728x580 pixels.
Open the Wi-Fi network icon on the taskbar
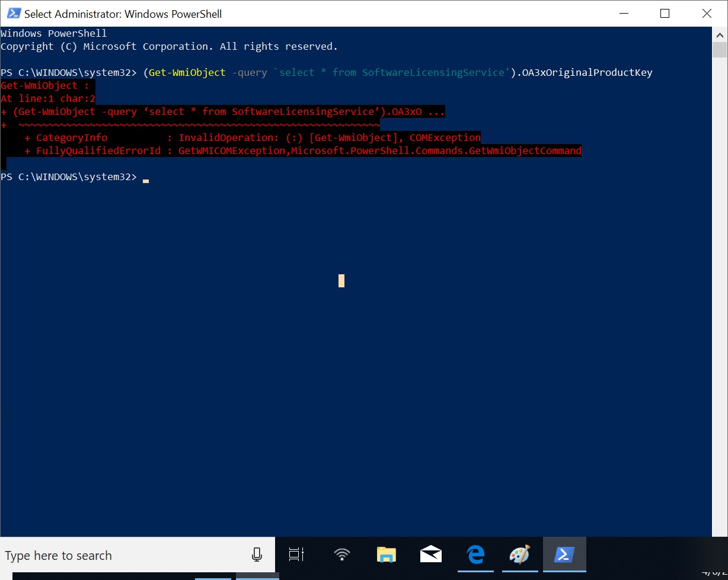342,555
